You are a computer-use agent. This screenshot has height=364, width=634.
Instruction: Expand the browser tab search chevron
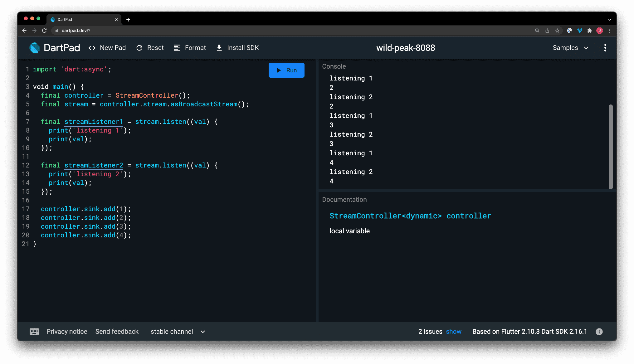pos(609,20)
